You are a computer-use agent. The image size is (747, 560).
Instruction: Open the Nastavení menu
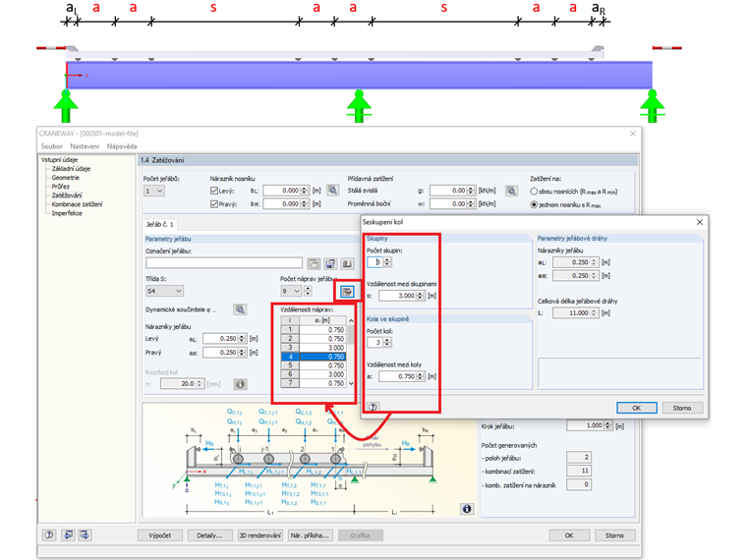tap(85, 146)
